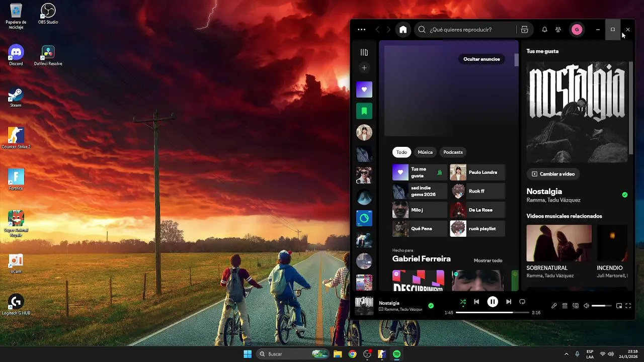Select the DaVinci Resolve desktop shortcut
This screenshot has width=644, height=362.
pos(48,55)
